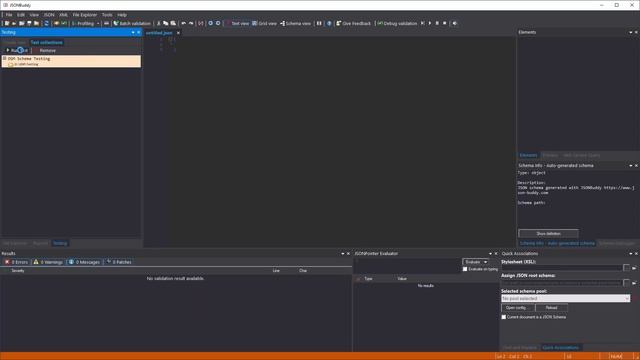This screenshot has height=360, width=640.
Task: Open the JSON menu
Action: 49,15
